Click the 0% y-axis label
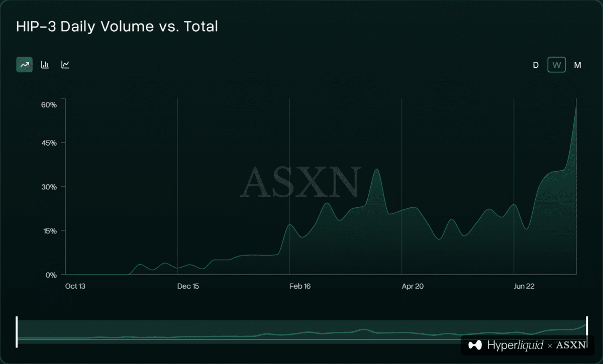 coord(51,275)
